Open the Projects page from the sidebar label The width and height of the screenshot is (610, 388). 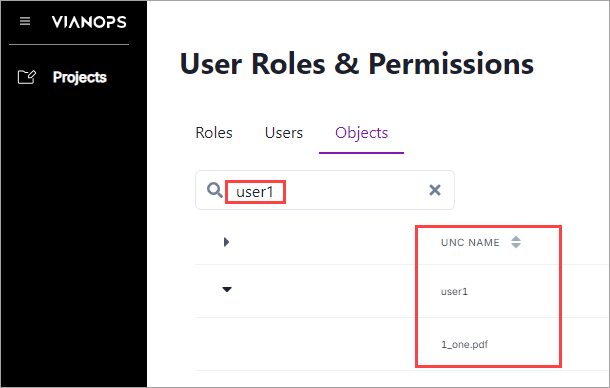pos(80,77)
